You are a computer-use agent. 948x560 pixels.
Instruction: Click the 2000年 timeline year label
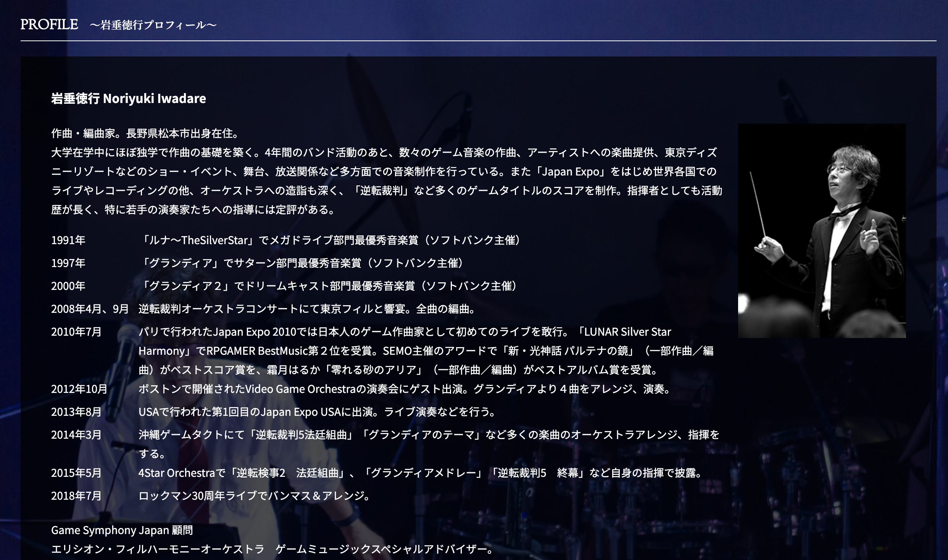(x=68, y=286)
